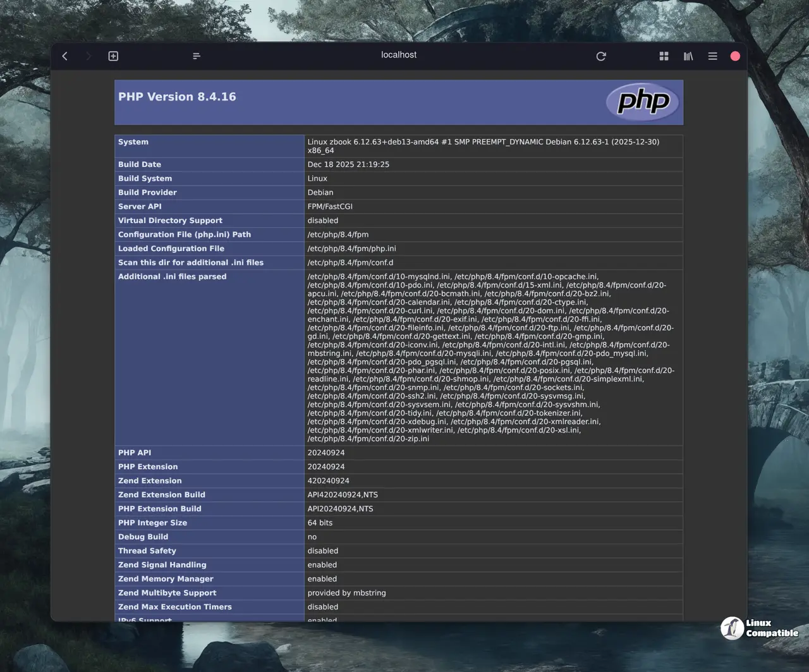Close the window with red button
The height and width of the screenshot is (672, 809).
click(735, 56)
